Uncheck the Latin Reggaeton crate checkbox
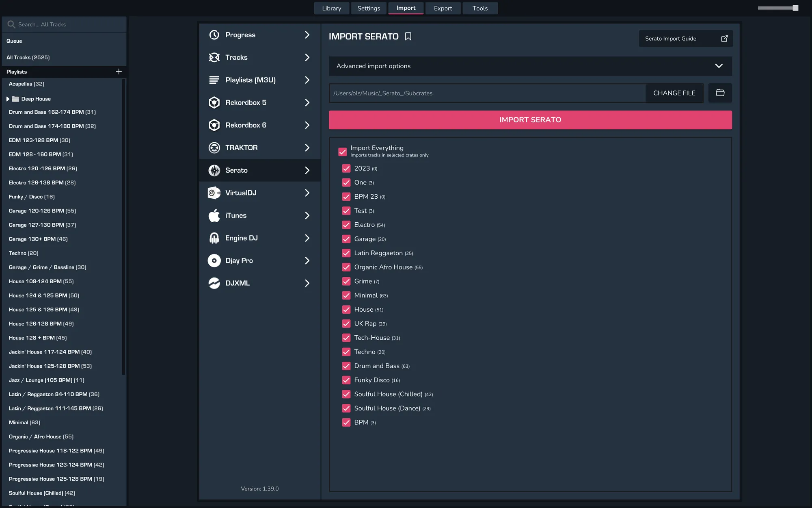This screenshot has height=508, width=812. (346, 253)
